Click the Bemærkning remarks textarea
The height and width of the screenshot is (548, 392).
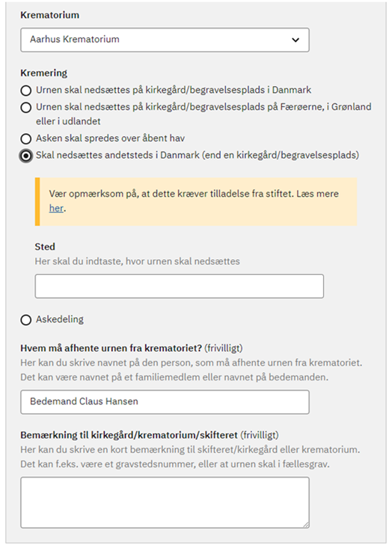(165, 502)
